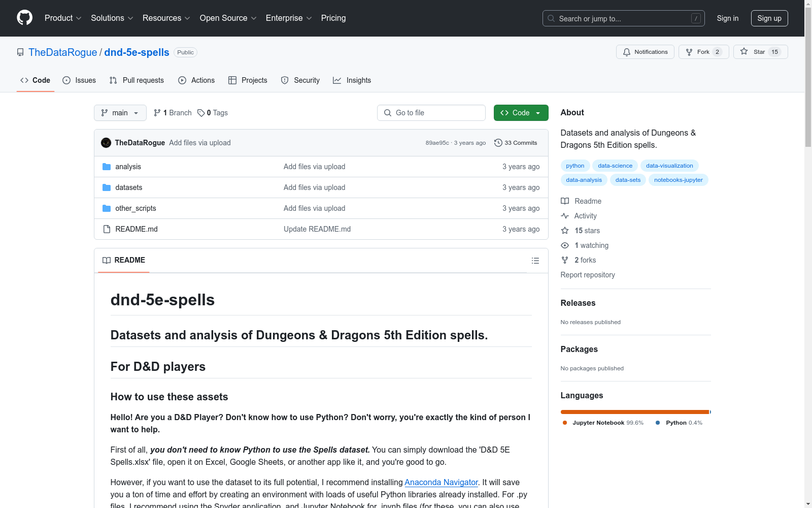Select the Code repository tab
This screenshot has width=812, height=508.
(36, 80)
